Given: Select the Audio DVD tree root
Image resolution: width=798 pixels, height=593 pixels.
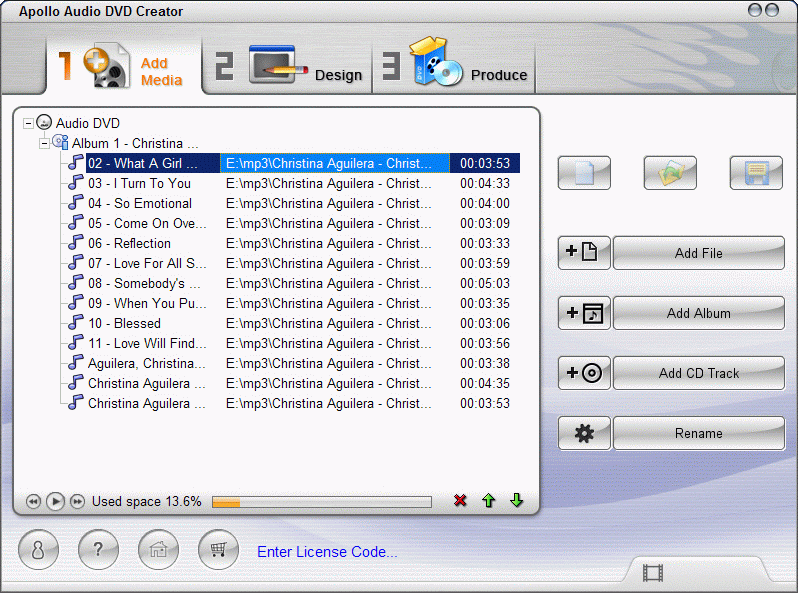Looking at the screenshot, I should 88,123.
